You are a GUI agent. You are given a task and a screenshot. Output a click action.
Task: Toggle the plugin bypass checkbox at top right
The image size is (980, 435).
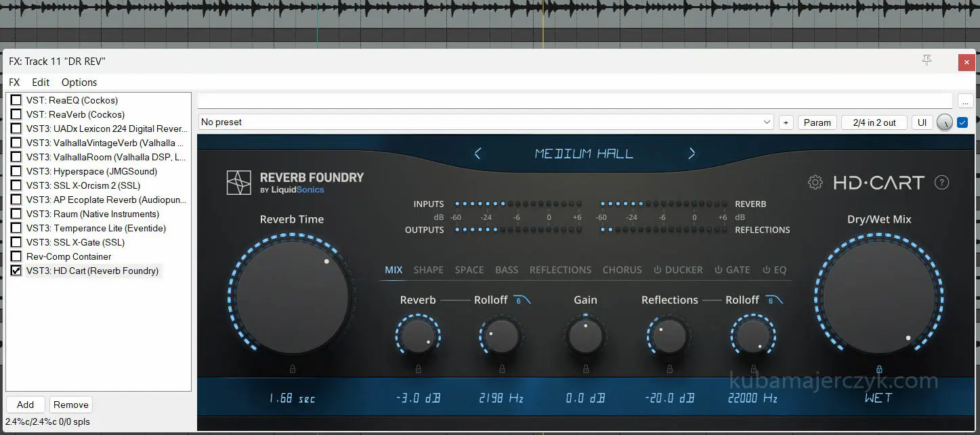[x=962, y=122]
